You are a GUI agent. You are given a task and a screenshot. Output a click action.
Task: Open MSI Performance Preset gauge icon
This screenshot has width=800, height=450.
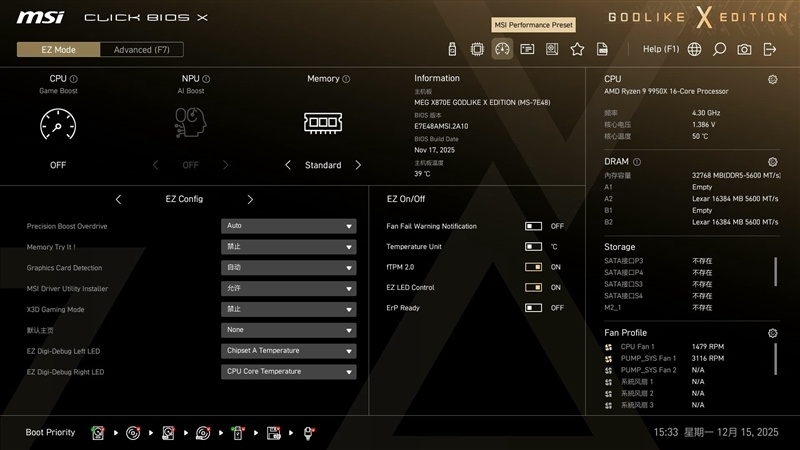(502, 49)
